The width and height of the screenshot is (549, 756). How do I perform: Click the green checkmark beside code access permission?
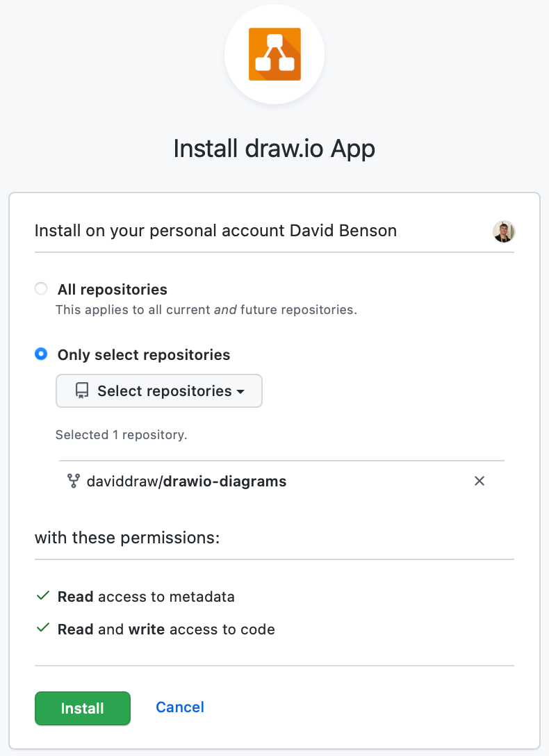(x=43, y=628)
